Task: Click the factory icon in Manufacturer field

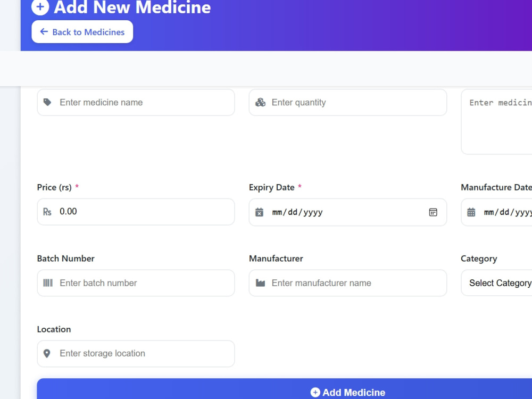Action: (x=260, y=282)
